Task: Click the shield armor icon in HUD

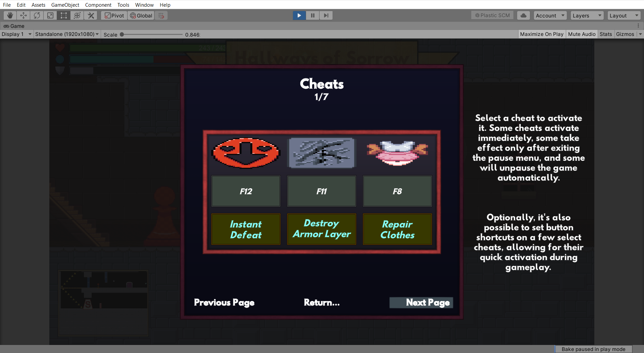Action: coord(60,70)
